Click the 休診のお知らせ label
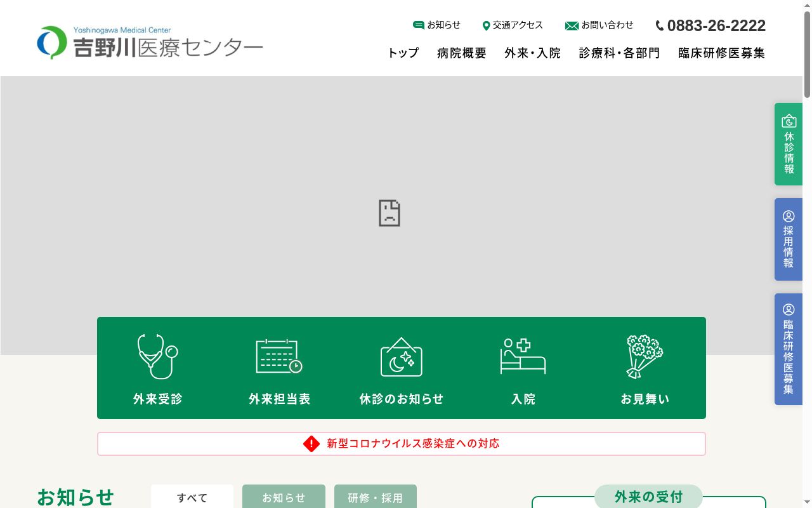 coord(401,399)
